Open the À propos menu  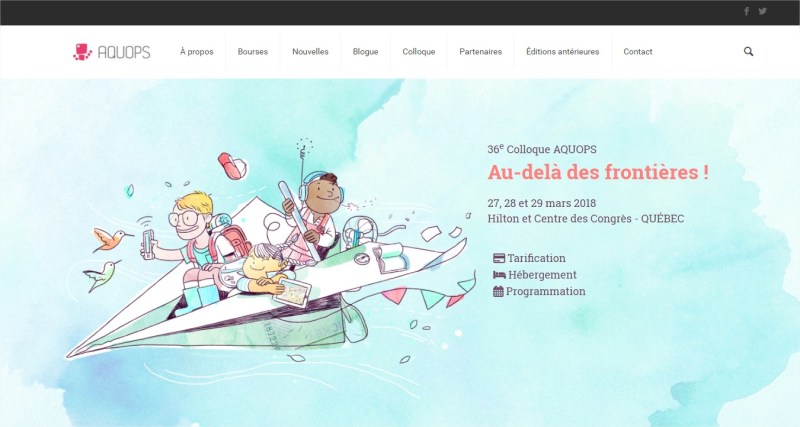click(196, 52)
